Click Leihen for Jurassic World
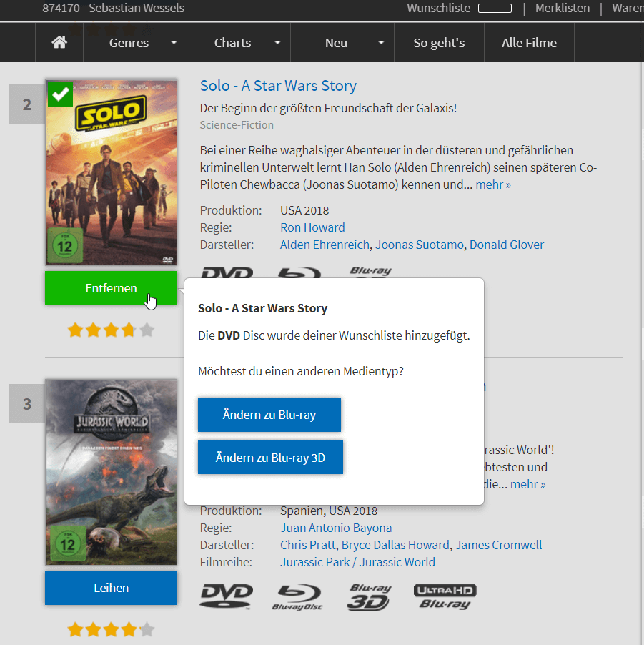The image size is (644, 645). 111,588
